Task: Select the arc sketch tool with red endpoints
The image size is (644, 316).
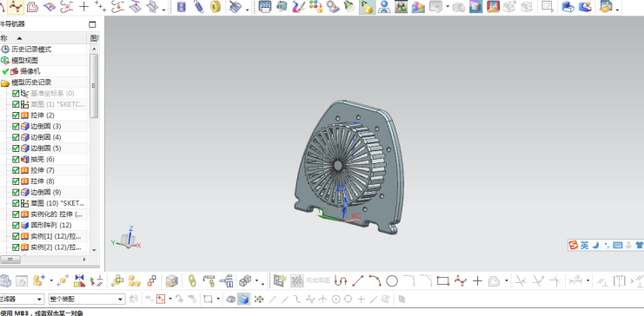Action: 375,281
